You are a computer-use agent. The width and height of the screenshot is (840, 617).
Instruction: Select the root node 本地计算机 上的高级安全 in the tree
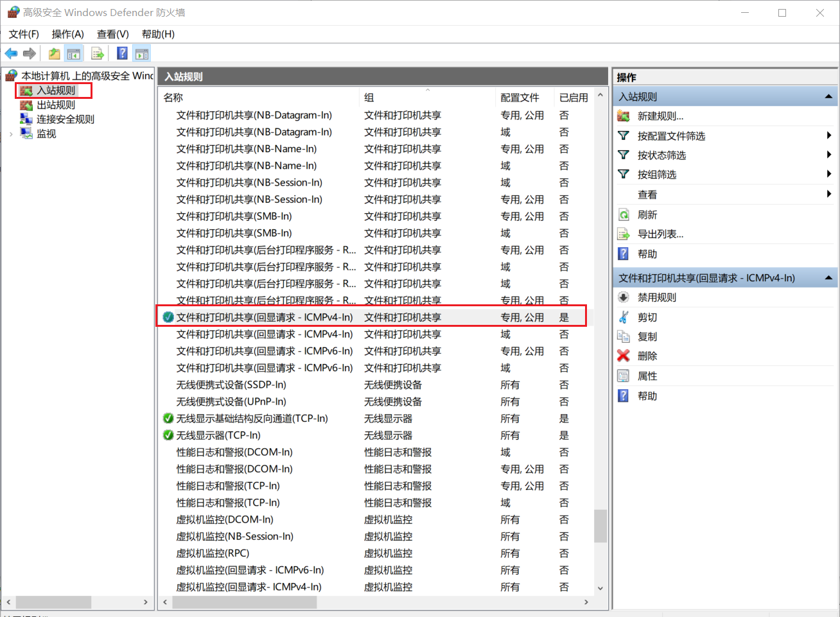pos(87,76)
